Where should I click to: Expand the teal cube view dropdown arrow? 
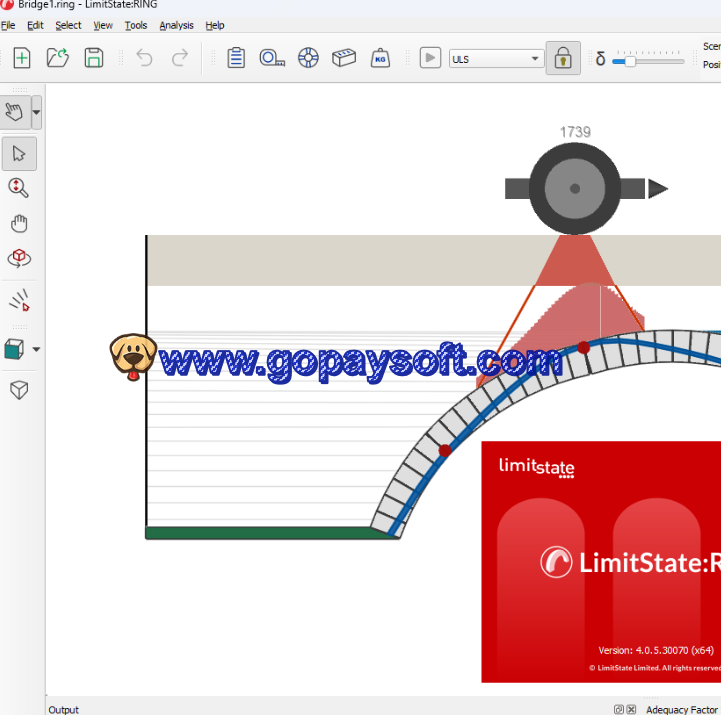click(37, 349)
